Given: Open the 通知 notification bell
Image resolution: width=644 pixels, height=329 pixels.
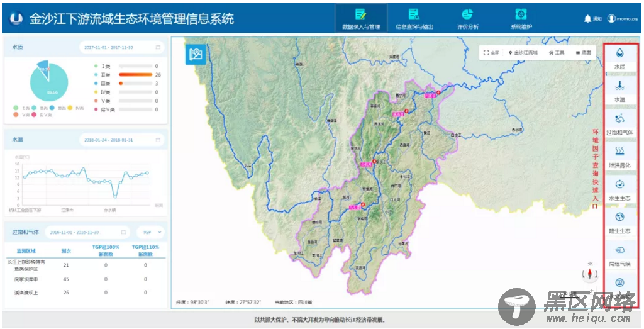Looking at the screenshot, I should 592,19.
